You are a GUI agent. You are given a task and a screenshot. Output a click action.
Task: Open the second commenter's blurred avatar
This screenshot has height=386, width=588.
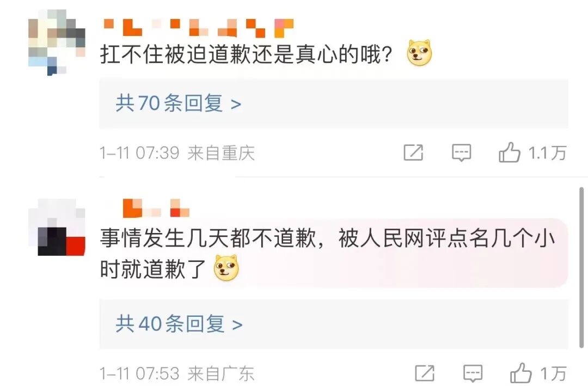point(57,228)
